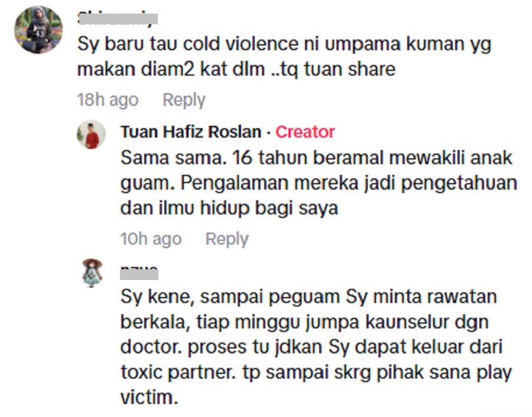This screenshot has height=417, width=532.
Task: Open Tuan Hafiz Roslan's red-shirt avatar
Action: click(x=91, y=135)
